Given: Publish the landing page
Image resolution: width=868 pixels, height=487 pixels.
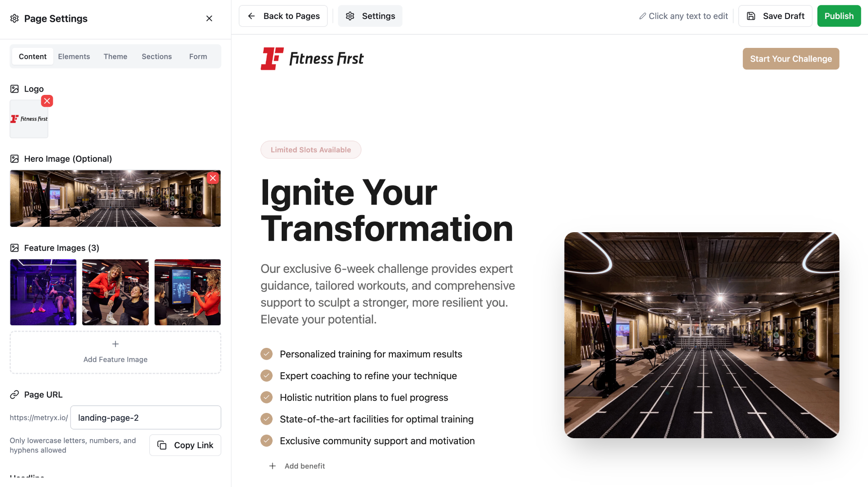Looking at the screenshot, I should 839,16.
